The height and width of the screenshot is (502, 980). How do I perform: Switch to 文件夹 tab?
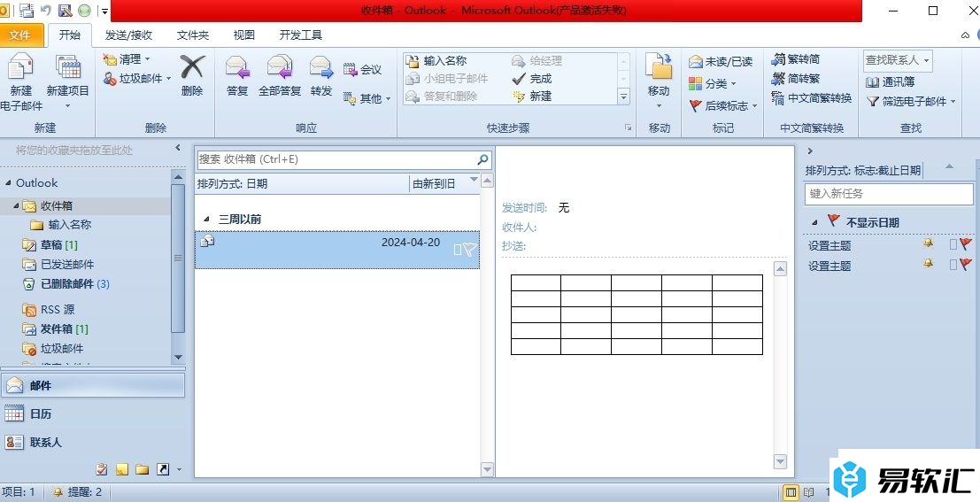tap(192, 35)
